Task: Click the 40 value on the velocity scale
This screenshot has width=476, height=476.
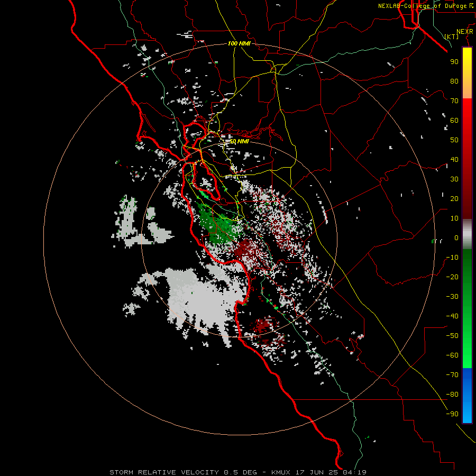Action: [454, 159]
